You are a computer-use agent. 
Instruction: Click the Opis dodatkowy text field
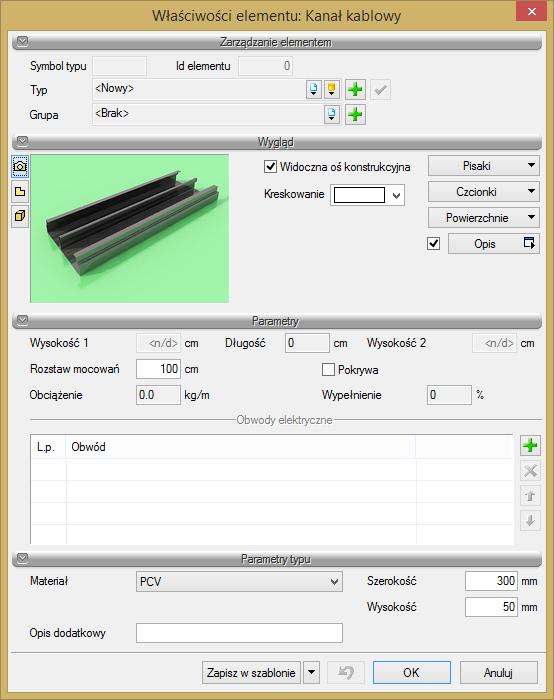tap(239, 633)
